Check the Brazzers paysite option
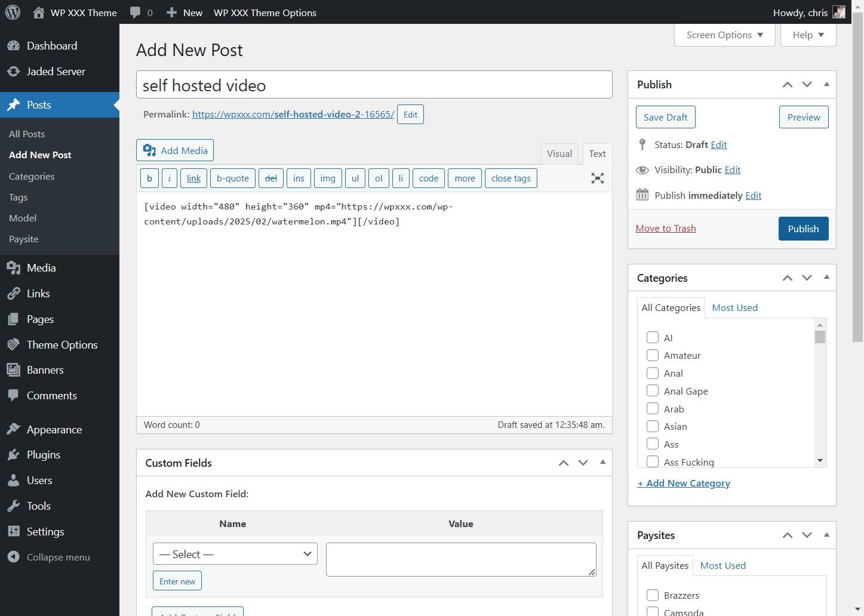Viewport: 864px width, 616px height. 653,595
